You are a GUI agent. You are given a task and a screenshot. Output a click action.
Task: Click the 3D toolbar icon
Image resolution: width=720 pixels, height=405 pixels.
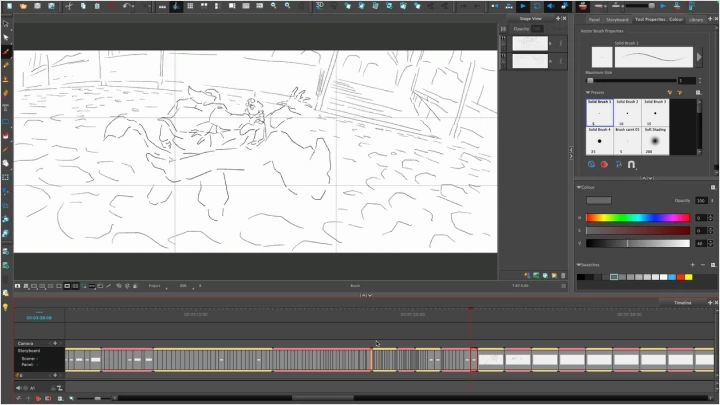[x=319, y=6]
